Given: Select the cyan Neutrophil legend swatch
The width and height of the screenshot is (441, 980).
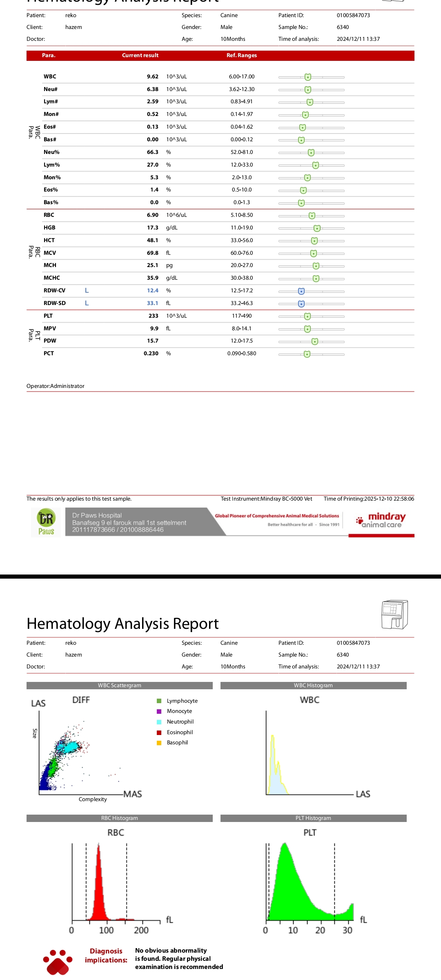Looking at the screenshot, I should coord(159,722).
